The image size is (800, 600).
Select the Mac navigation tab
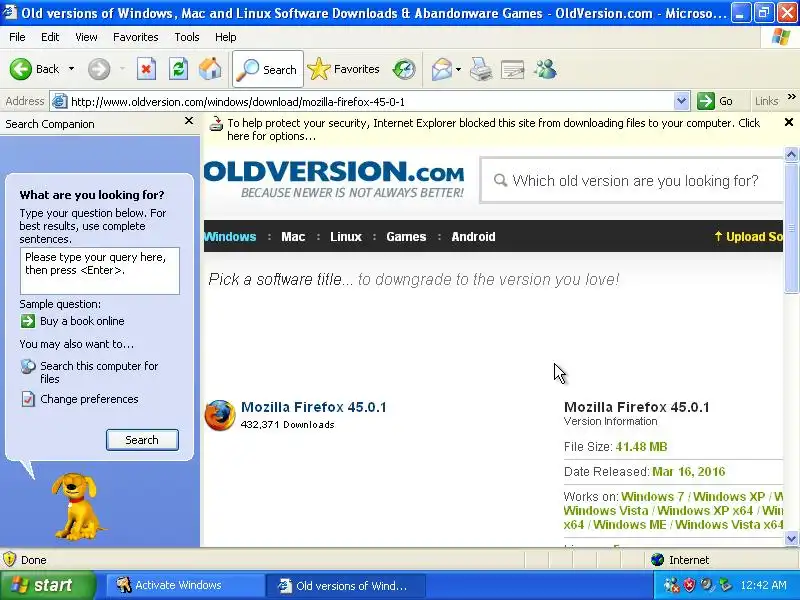[x=293, y=237]
